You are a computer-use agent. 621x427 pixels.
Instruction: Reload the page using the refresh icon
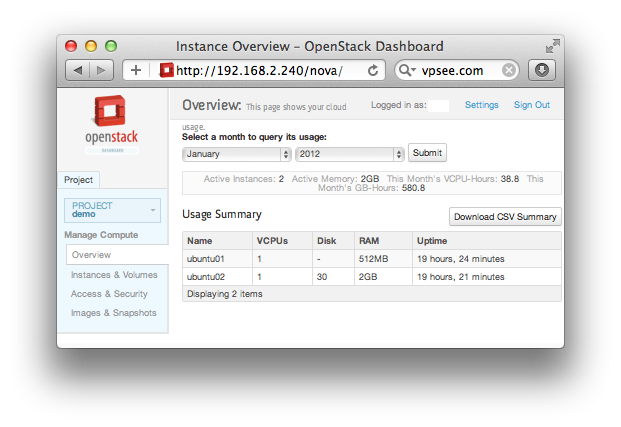coord(373,71)
